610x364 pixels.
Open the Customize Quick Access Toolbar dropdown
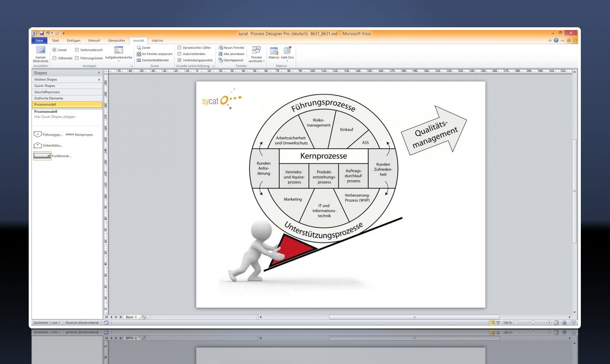click(64, 33)
